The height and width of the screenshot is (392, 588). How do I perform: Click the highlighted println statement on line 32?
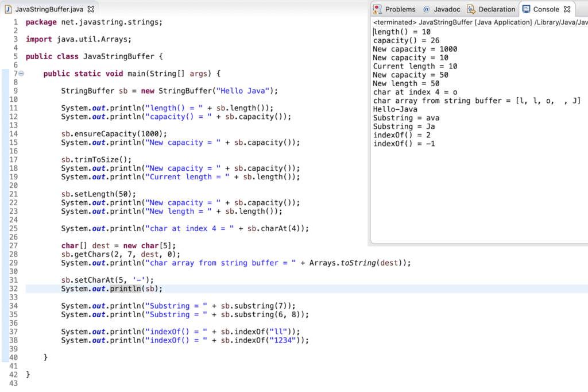pyautogui.click(x=111, y=289)
